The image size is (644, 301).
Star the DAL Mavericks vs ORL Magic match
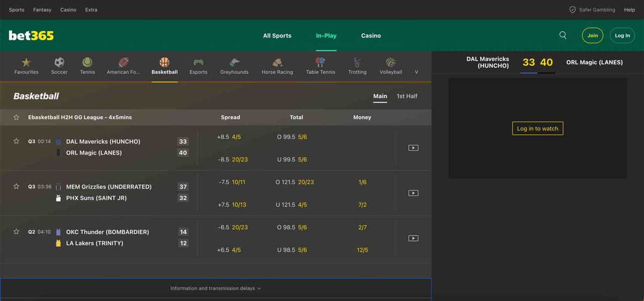point(17,141)
